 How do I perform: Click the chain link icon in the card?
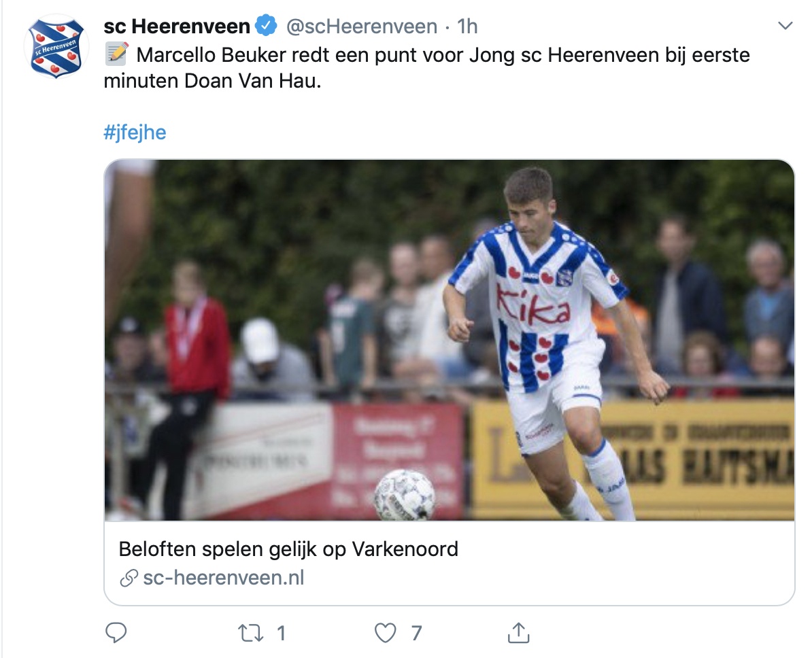tap(128, 578)
